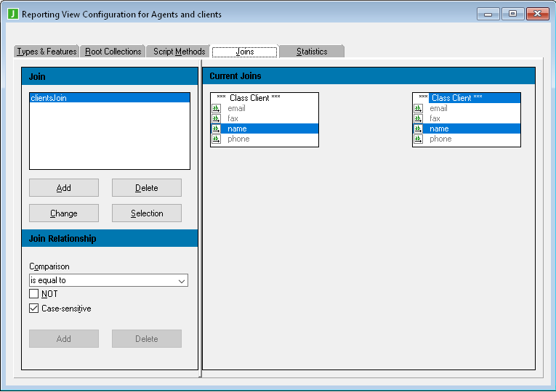
Task: Click the name field icon in left Class Client
Action: pos(216,128)
